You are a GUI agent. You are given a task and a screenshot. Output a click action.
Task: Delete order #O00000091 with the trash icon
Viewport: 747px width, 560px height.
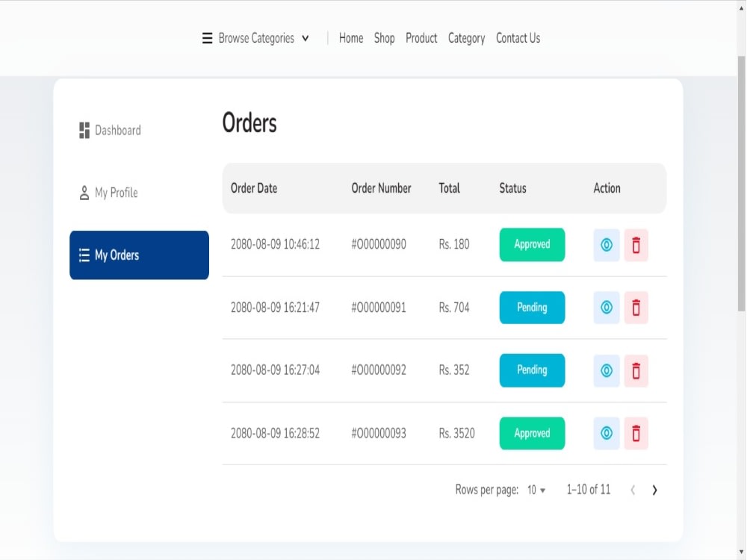click(636, 308)
